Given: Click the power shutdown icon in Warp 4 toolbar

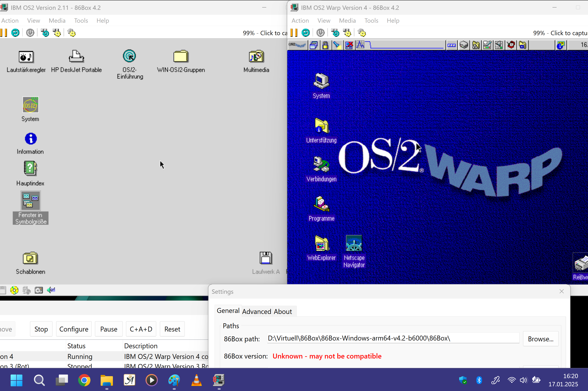Looking at the screenshot, I should click(x=321, y=33).
